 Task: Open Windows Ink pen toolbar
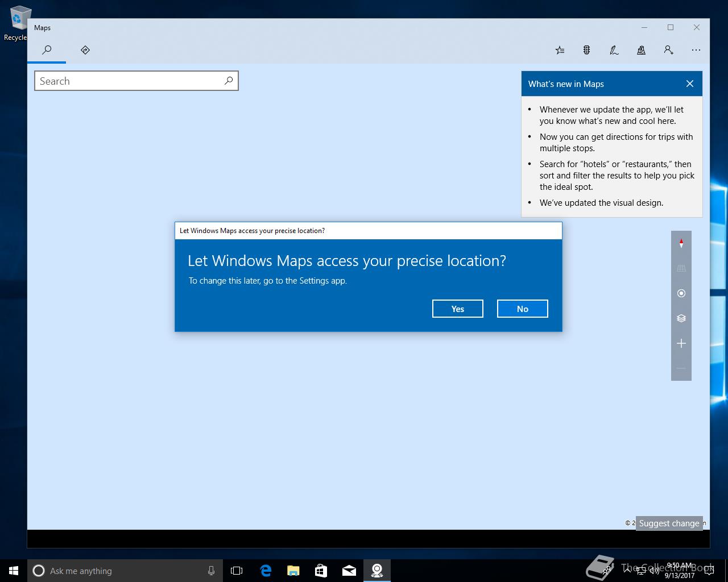point(614,50)
